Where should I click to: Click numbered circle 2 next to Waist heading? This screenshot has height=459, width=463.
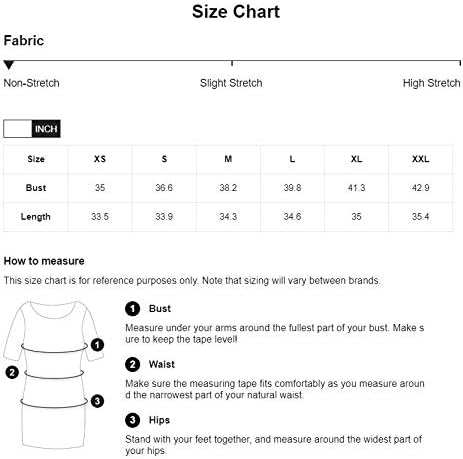tap(132, 364)
